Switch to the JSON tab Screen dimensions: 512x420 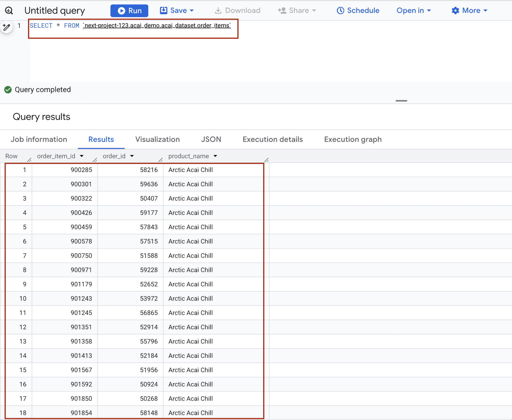click(x=211, y=139)
